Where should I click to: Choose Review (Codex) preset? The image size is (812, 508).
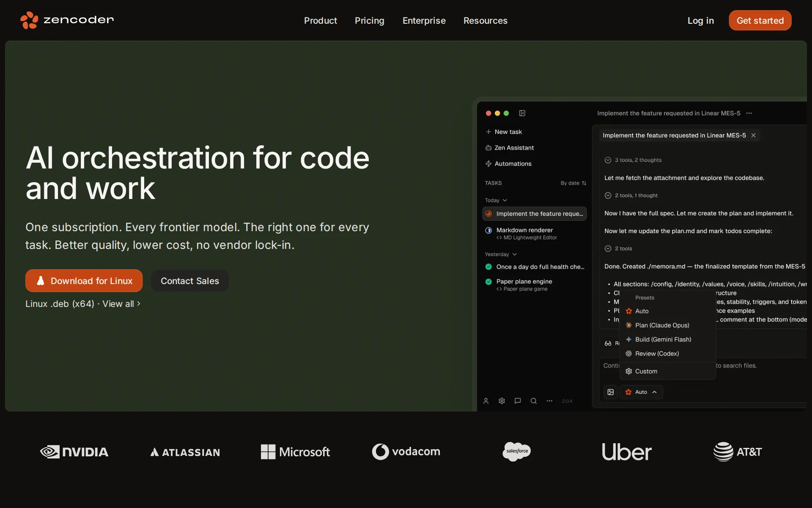(x=667, y=353)
